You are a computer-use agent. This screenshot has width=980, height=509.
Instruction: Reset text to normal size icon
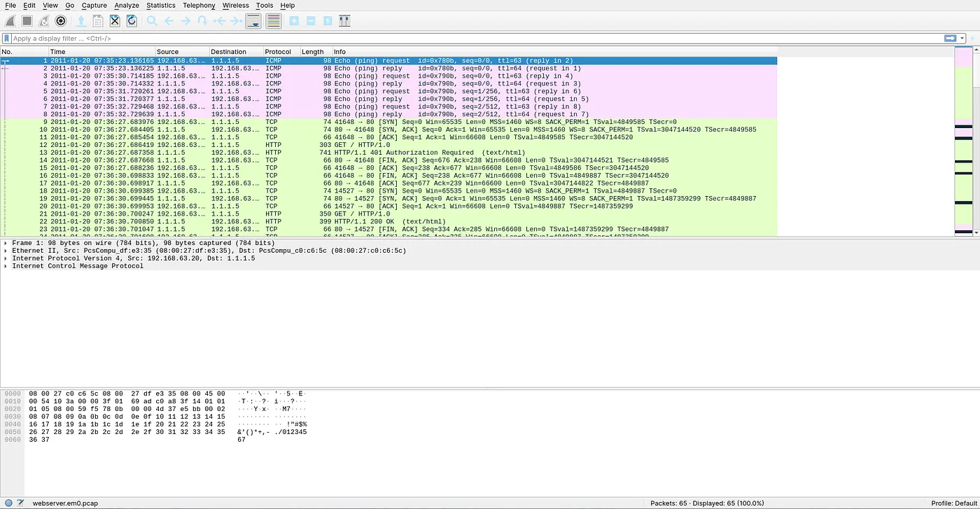click(x=328, y=21)
